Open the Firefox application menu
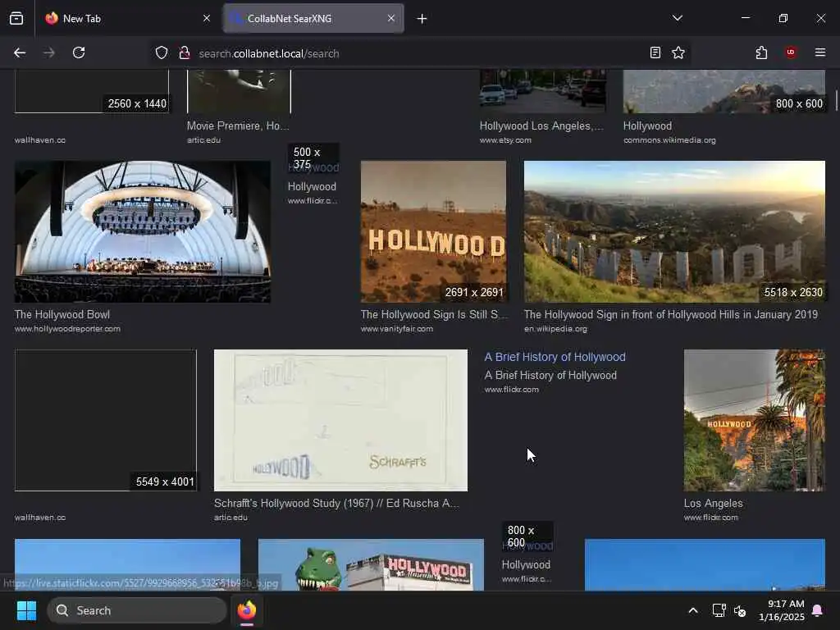 click(x=819, y=52)
